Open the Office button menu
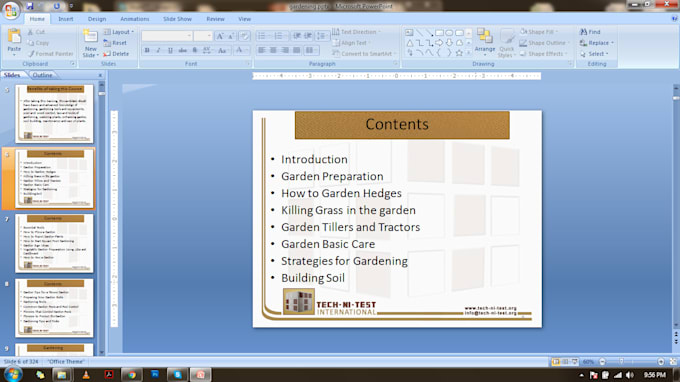Viewport: 680px width, 382px height. coord(11,10)
